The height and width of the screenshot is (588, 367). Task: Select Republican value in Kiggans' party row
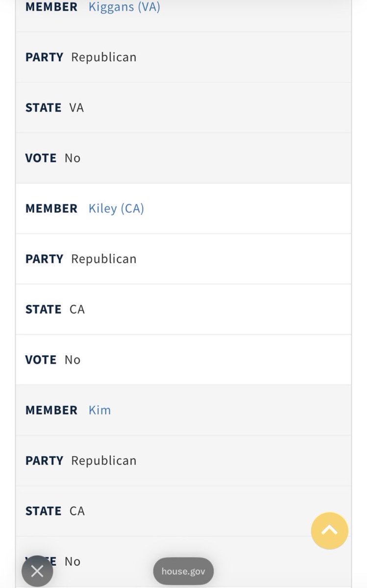coord(104,57)
